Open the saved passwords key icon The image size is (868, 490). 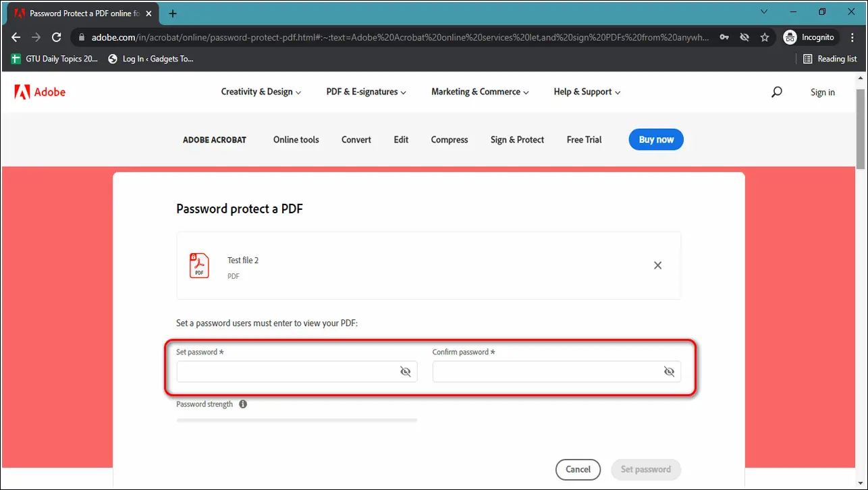724,37
